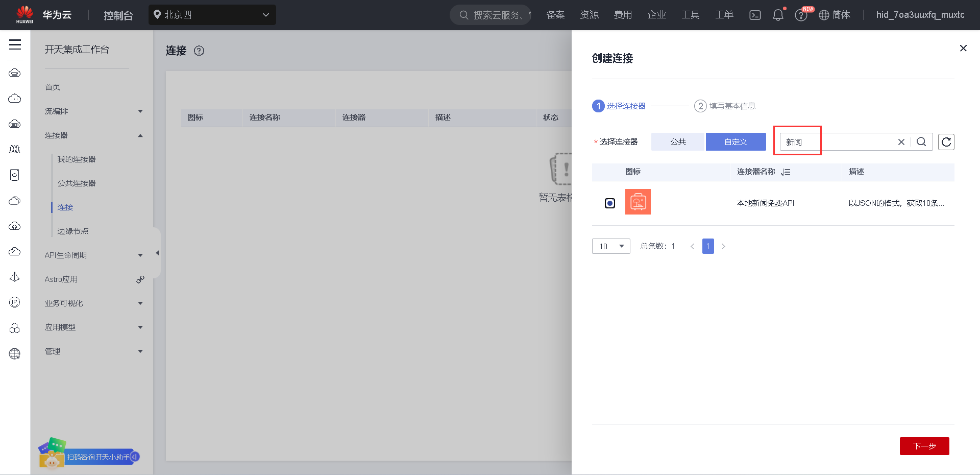Click step 2 填写基本信息
The height and width of the screenshot is (475, 980).
[725, 106]
